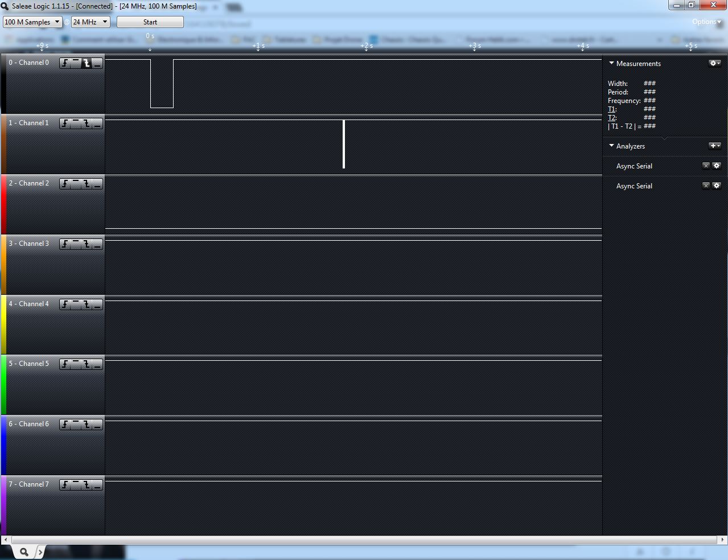728x560 pixels.
Task: Set falling edge trigger on Channel 1
Action: 87,123
